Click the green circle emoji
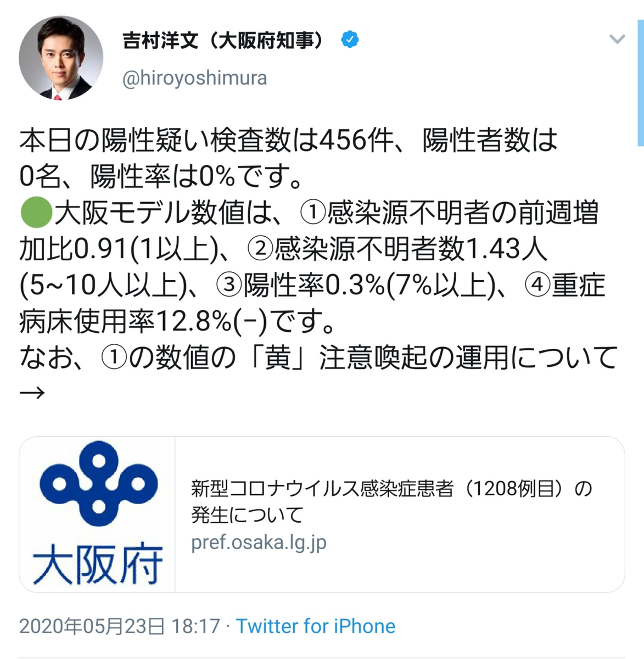This screenshot has width=644, height=659. point(36,213)
